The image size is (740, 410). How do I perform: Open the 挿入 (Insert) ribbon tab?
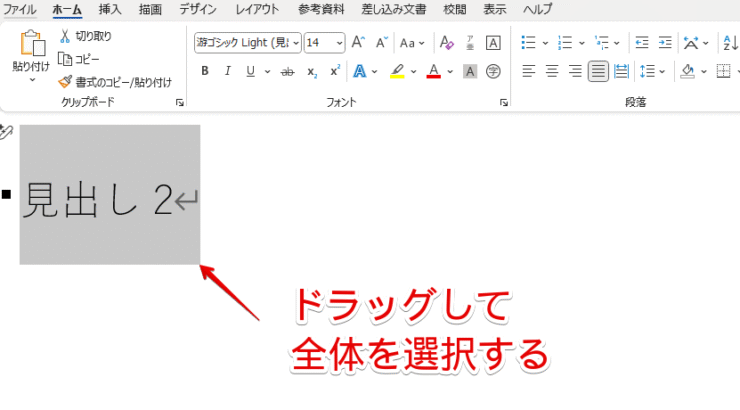111,8
